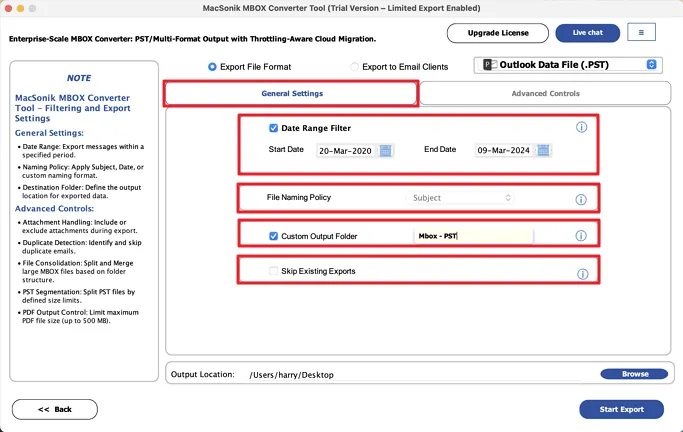The image size is (683, 432).
Task: Switch to the General Settings tab
Action: 291,93
